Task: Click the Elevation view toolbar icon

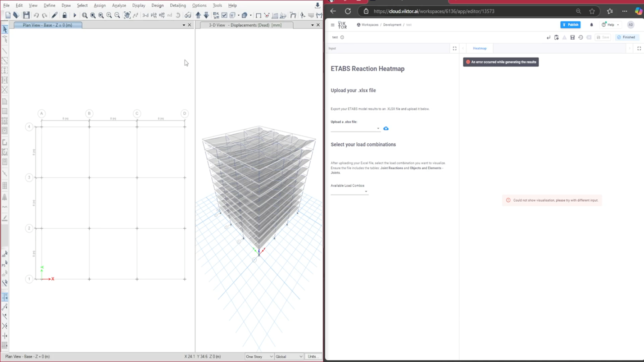Action: 162,15
